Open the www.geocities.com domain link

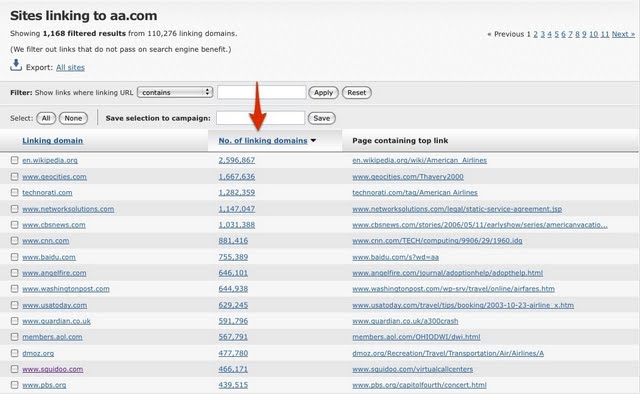[54, 177]
